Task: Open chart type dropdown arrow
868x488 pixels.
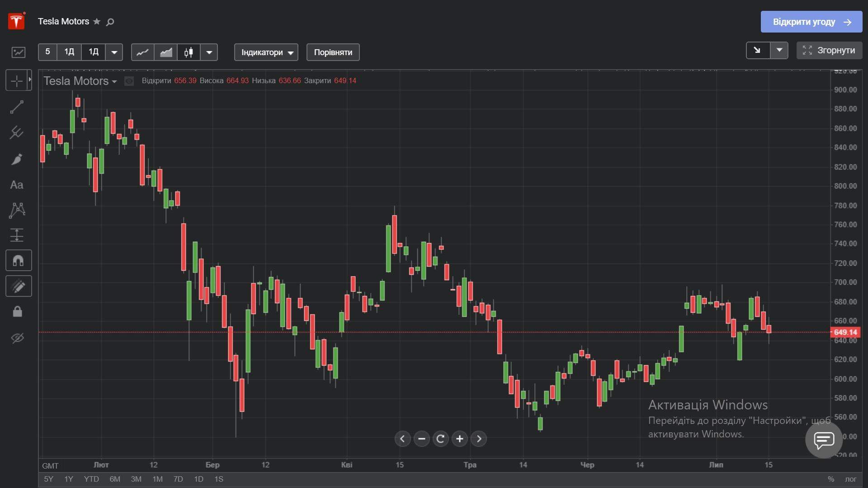Action: coord(209,52)
